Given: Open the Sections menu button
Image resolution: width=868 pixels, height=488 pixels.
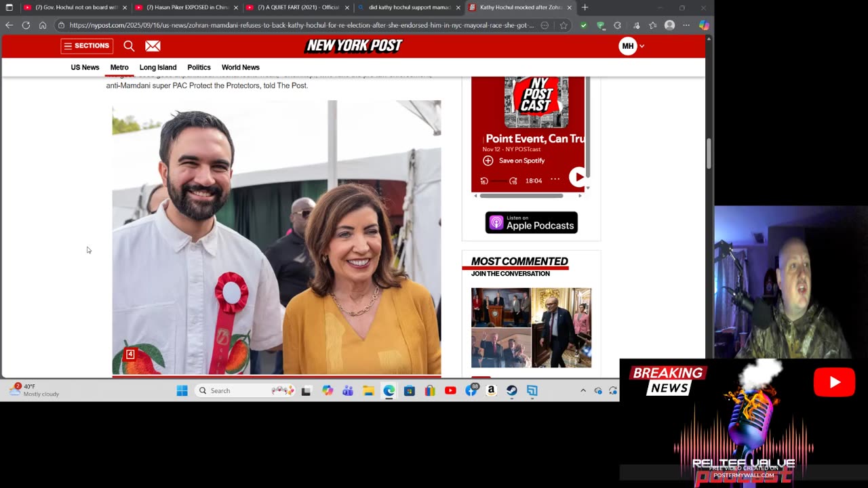Looking at the screenshot, I should [x=87, y=46].
